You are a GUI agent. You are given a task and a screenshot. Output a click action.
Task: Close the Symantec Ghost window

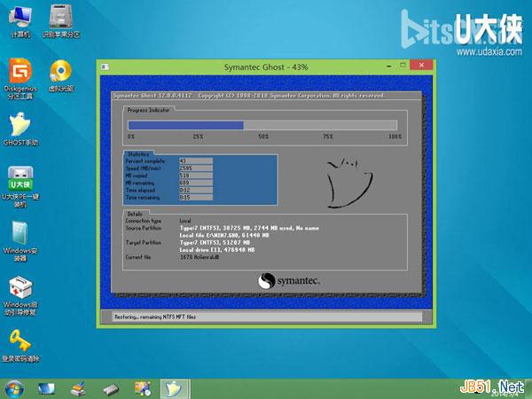(421, 65)
